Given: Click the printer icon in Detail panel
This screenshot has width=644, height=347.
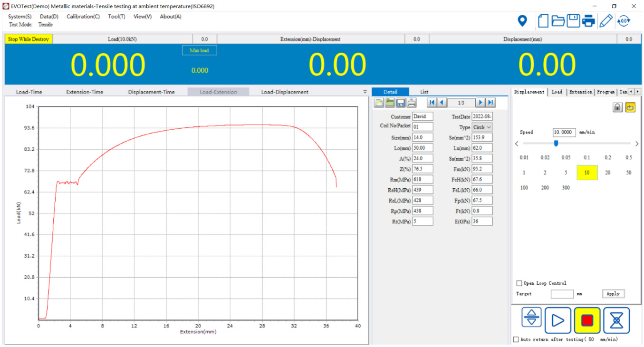Looking at the screenshot, I should [x=412, y=103].
